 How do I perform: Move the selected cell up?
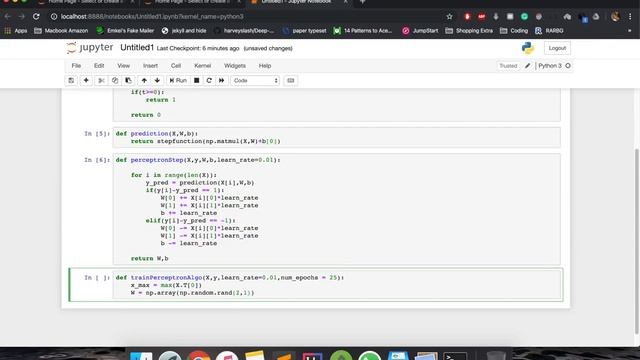point(144,80)
